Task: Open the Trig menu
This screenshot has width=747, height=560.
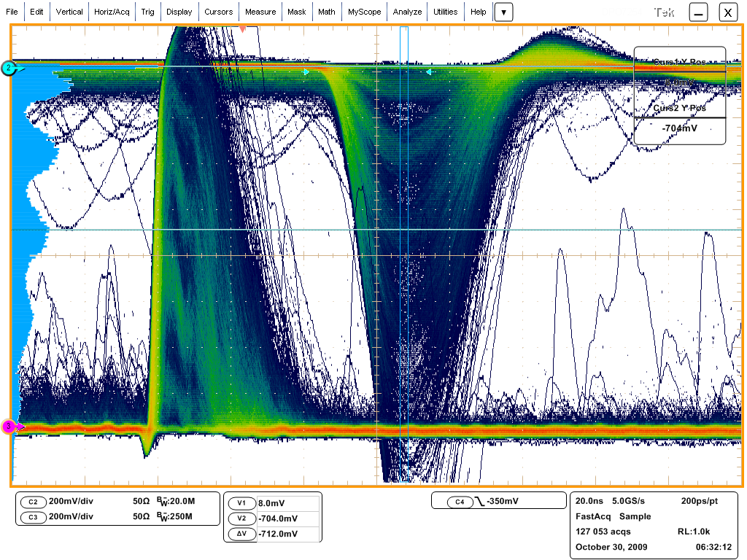Action: click(148, 12)
